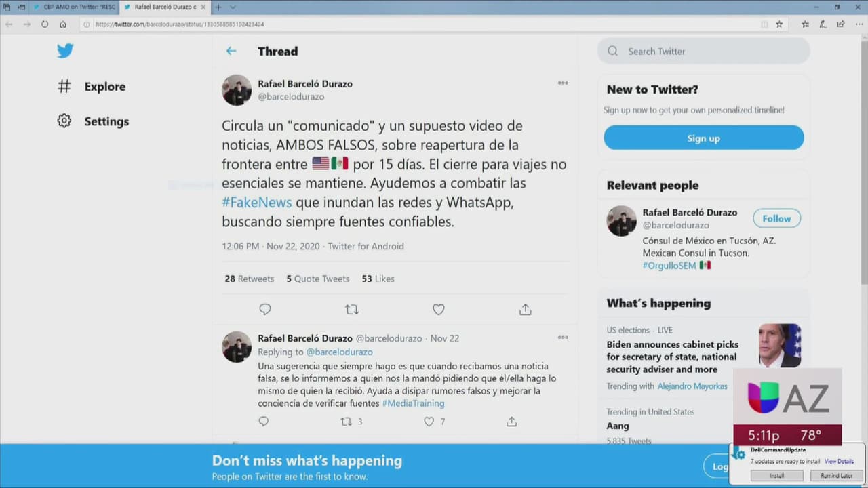Share the main tweet
Image resolution: width=868 pixels, height=488 pixels.
pyautogui.click(x=525, y=310)
